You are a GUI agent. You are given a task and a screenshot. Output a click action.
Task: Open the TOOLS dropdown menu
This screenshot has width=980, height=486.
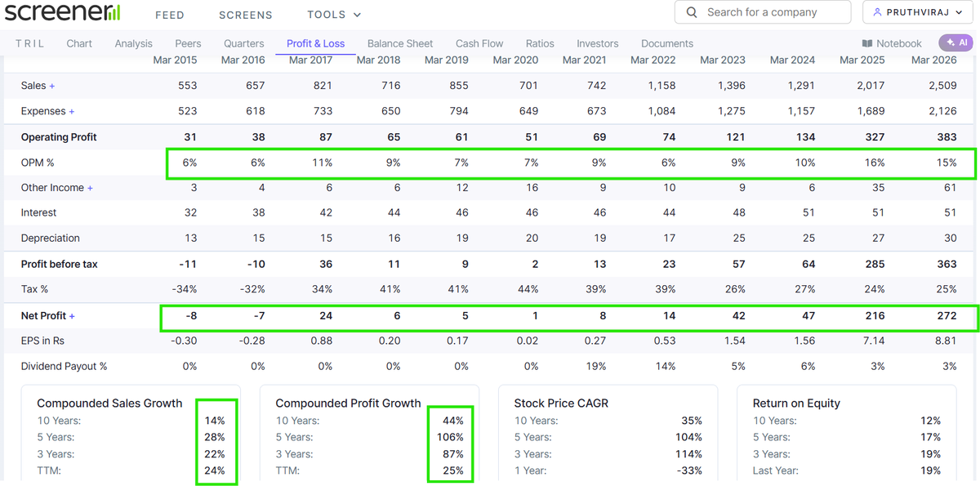click(334, 15)
